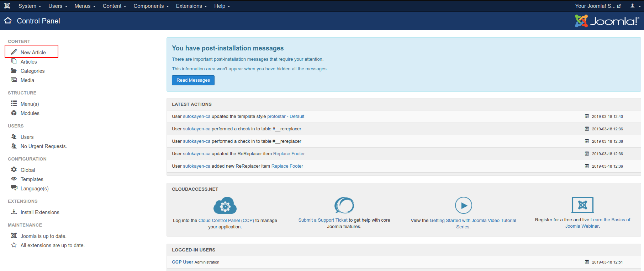Click 'No Urgent Requests.' link
This screenshot has height=271, width=644.
click(44, 146)
